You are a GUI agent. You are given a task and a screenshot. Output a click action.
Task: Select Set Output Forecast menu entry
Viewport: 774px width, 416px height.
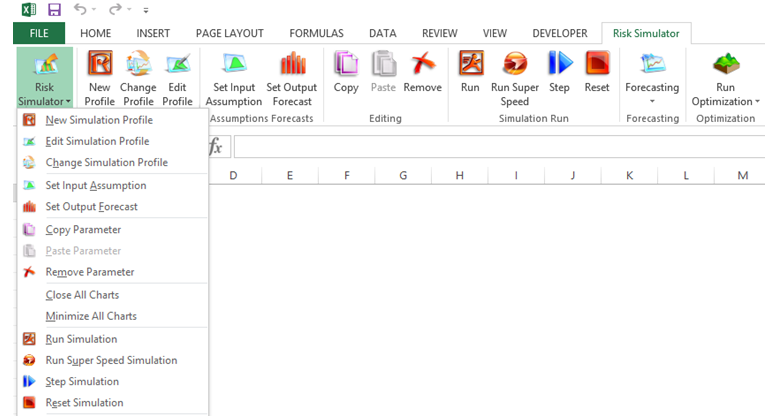[x=113, y=207]
